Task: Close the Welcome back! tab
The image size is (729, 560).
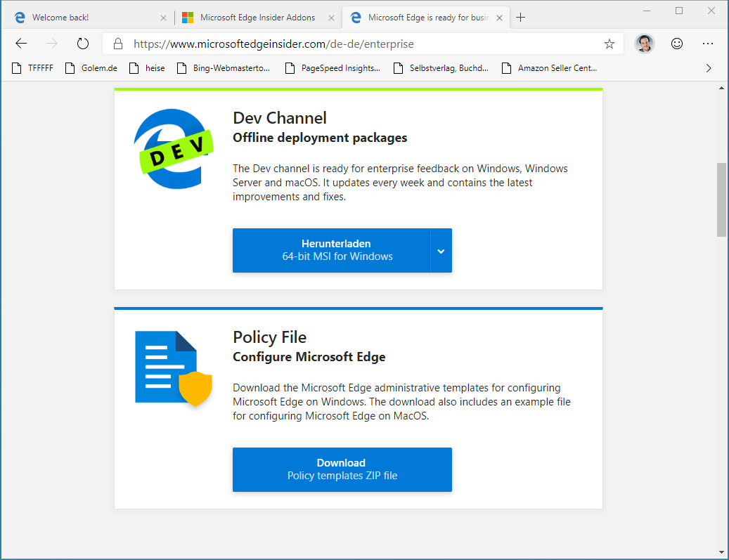Action: [x=163, y=18]
